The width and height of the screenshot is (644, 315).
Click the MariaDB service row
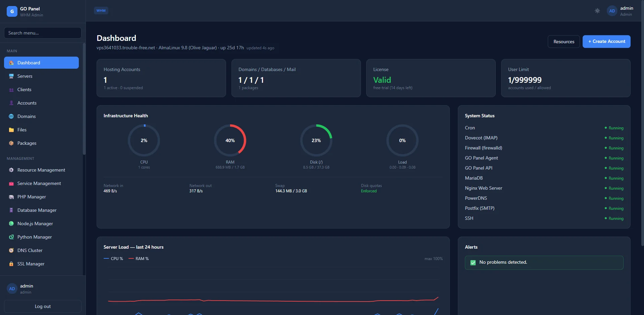(x=544, y=178)
